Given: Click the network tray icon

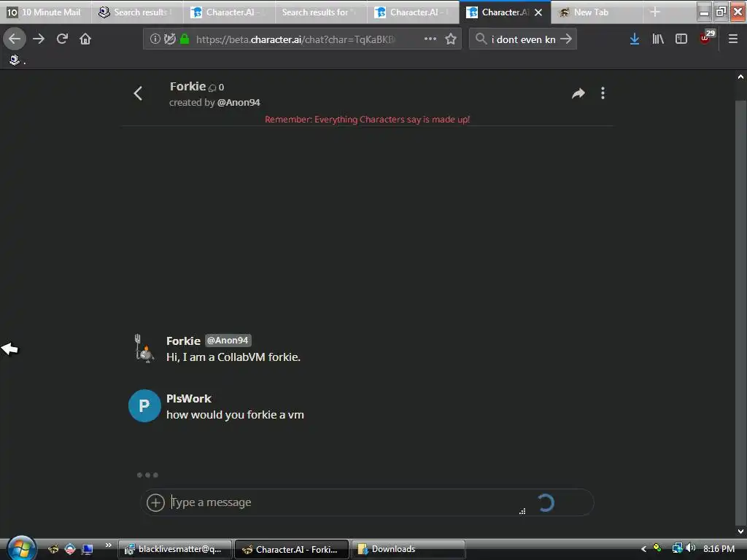Looking at the screenshot, I should pos(677,548).
